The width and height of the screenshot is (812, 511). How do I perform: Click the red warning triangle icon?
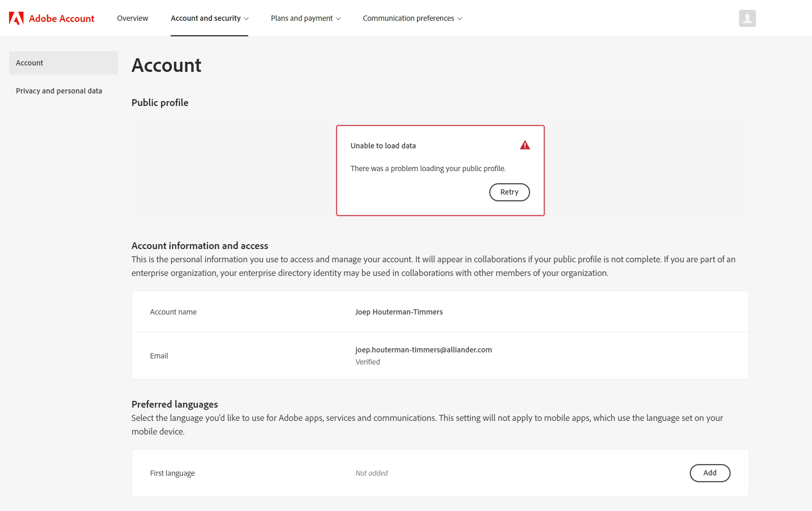[524, 145]
